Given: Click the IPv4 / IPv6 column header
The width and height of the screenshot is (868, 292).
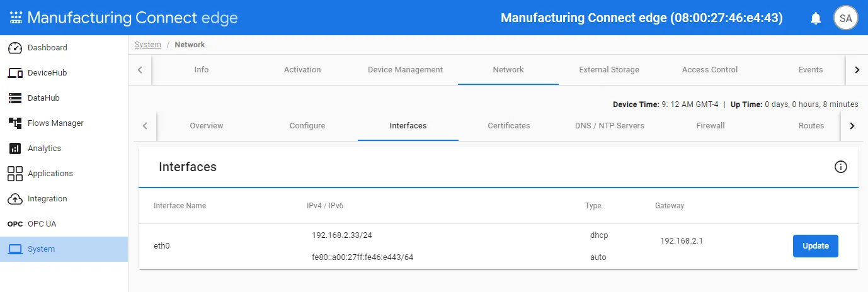Looking at the screenshot, I should coord(324,206).
